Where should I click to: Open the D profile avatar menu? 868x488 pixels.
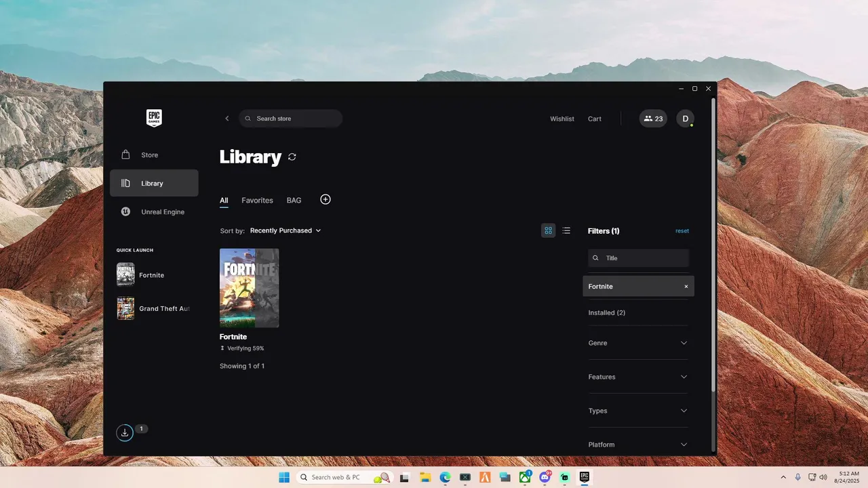point(685,119)
